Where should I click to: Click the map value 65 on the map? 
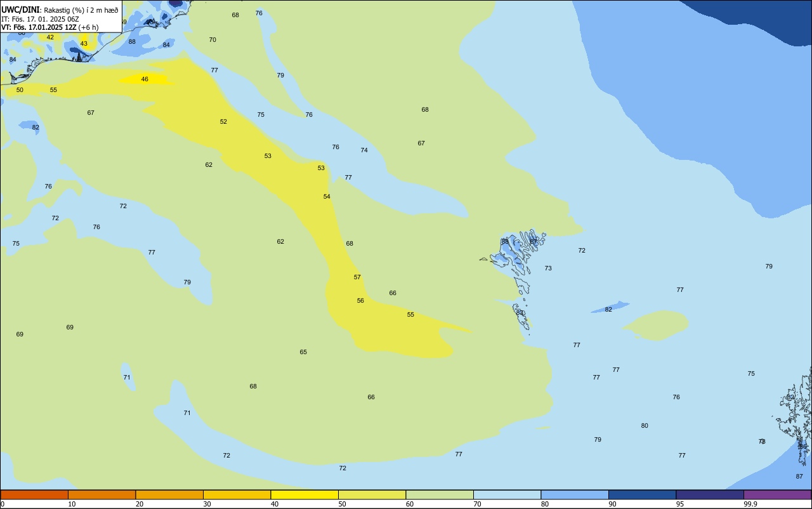(x=303, y=352)
